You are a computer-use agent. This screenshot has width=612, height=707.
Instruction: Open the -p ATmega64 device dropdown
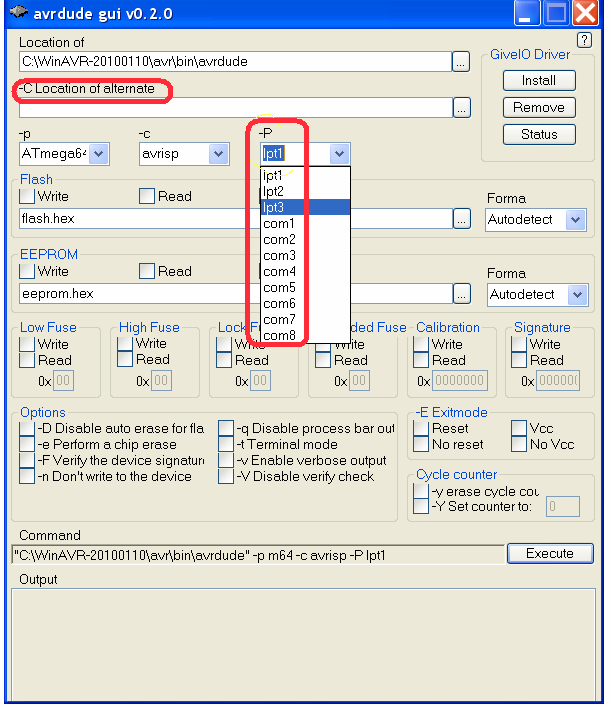(99, 154)
